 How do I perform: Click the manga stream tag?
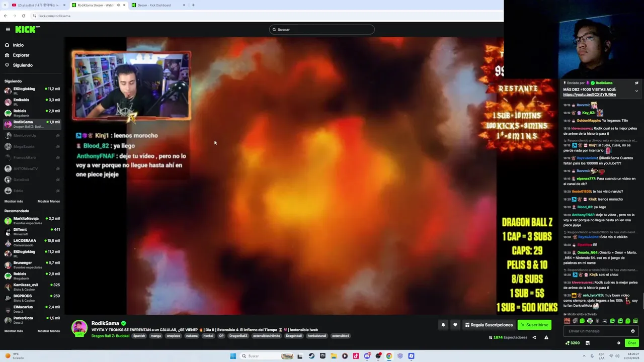[156, 336]
